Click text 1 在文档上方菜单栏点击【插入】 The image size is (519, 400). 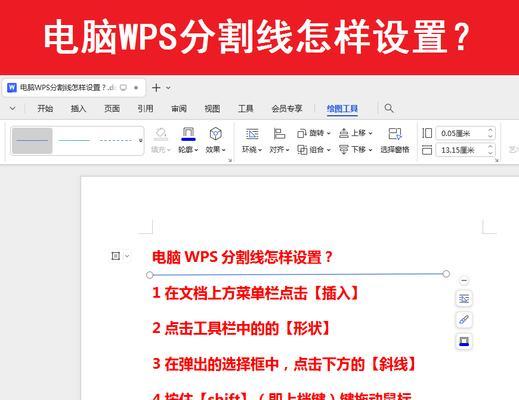[256, 293]
